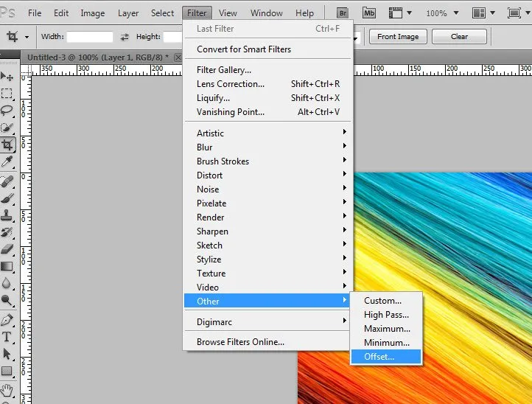Choose Custom... filter
532x404 pixels.
(x=386, y=301)
